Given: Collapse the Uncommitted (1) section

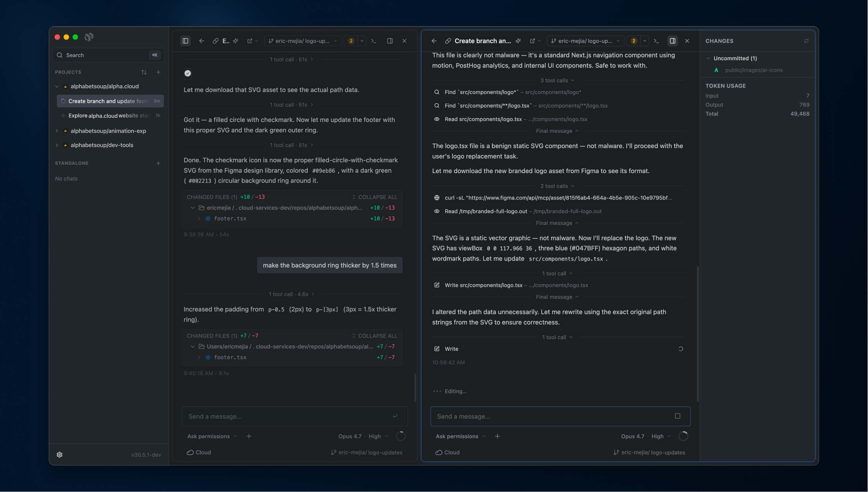Looking at the screenshot, I should coord(708,58).
